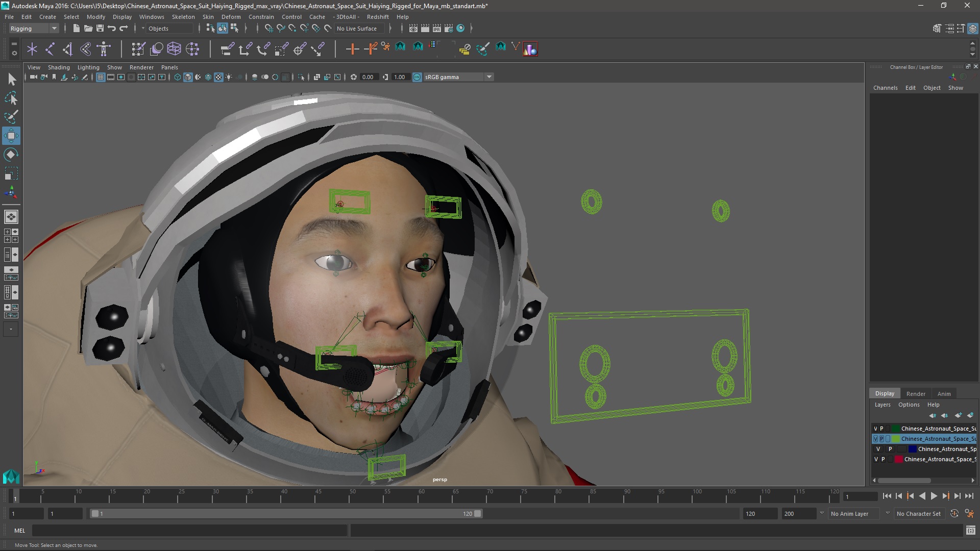The width and height of the screenshot is (980, 551).
Task: Select the Create Joints shelf tool
Action: pyautogui.click(x=50, y=49)
